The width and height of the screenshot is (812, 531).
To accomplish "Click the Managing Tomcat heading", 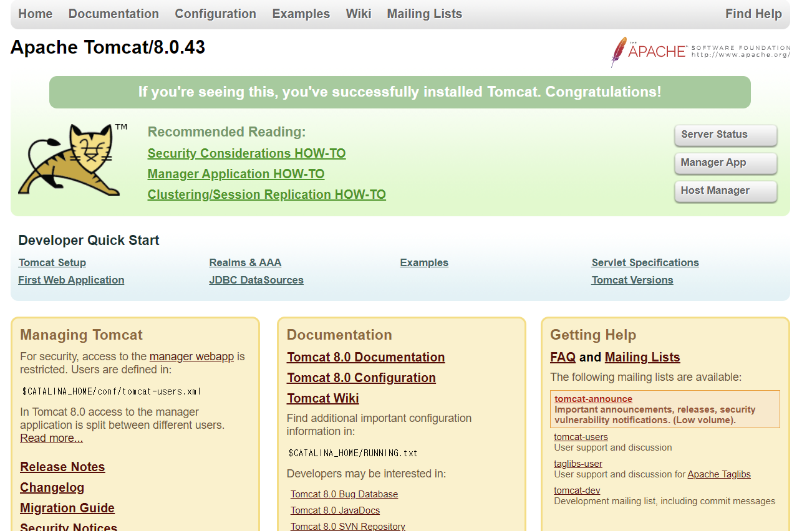I will tap(81, 335).
